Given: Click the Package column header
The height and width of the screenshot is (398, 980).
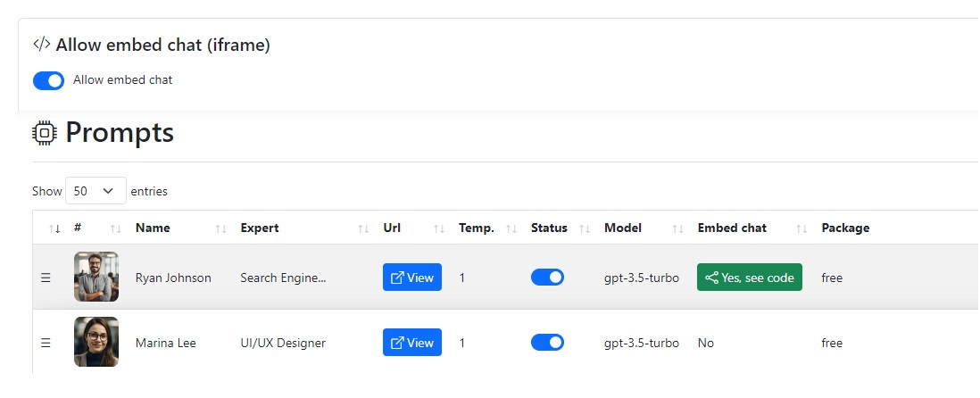Looking at the screenshot, I should (x=845, y=228).
